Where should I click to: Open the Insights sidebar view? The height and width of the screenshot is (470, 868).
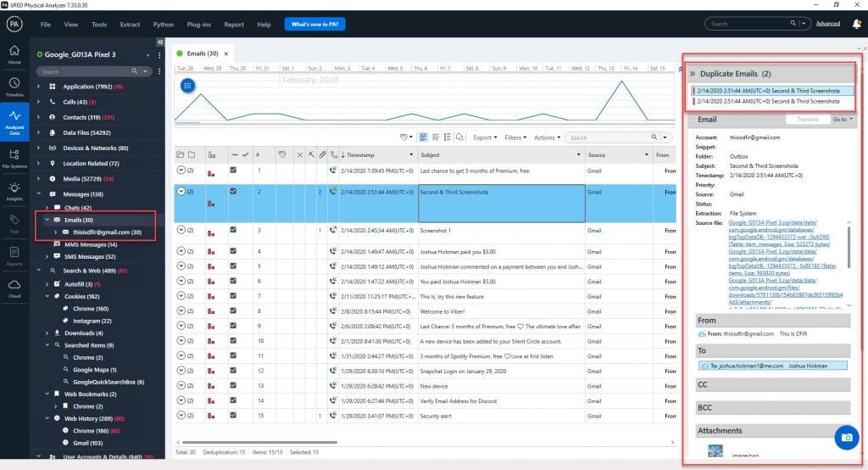[14, 191]
